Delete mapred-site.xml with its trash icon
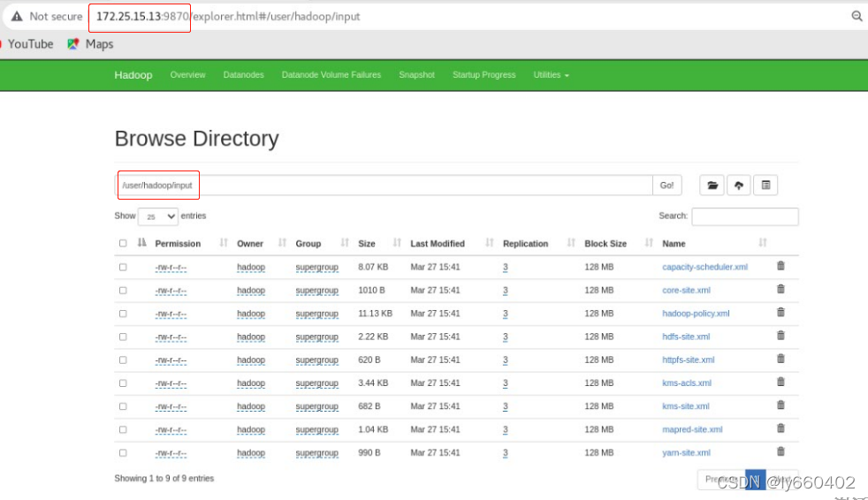 tap(780, 428)
